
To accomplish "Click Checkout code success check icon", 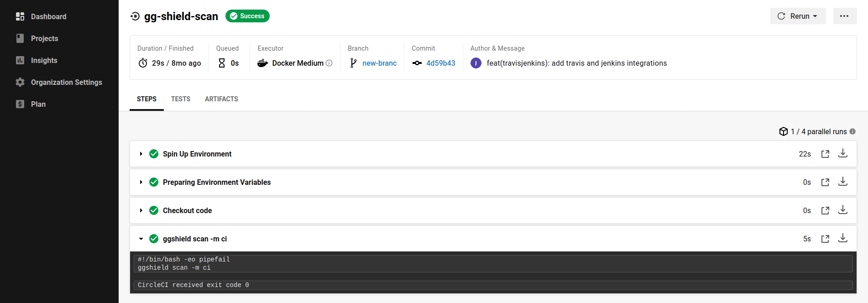I will pos(154,210).
